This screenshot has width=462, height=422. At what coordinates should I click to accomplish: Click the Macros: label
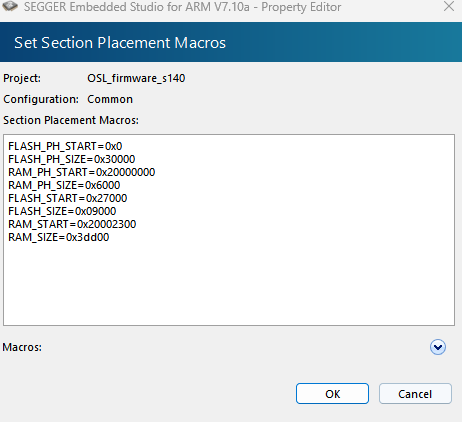click(x=22, y=347)
